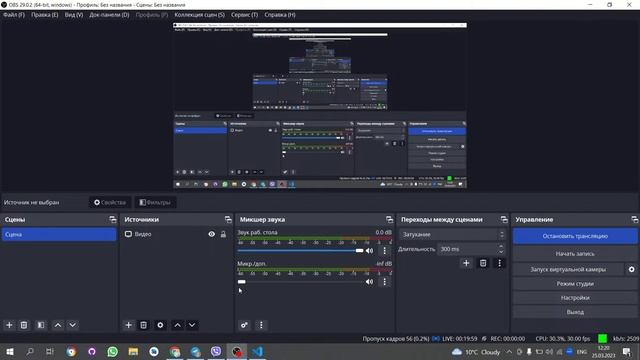Adjust the Звук раб. стола volume slider

pos(300,251)
